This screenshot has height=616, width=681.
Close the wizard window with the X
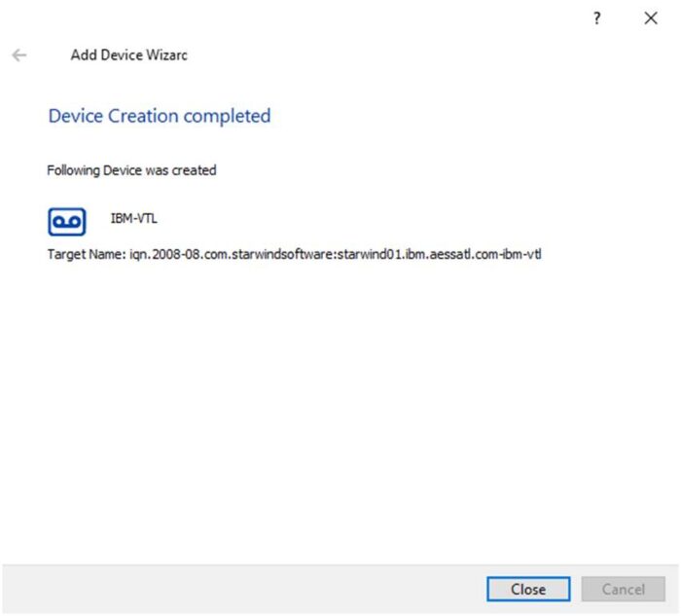(x=651, y=18)
